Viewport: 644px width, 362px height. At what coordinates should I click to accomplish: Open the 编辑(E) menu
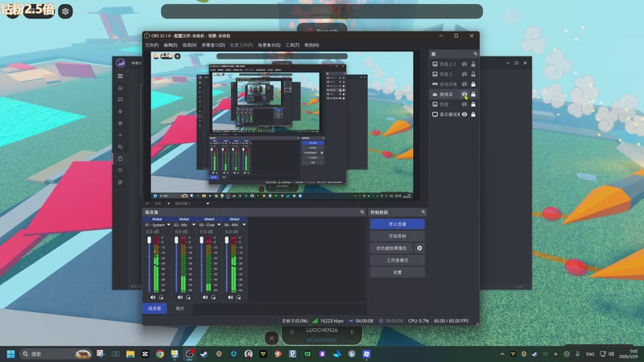coord(171,45)
